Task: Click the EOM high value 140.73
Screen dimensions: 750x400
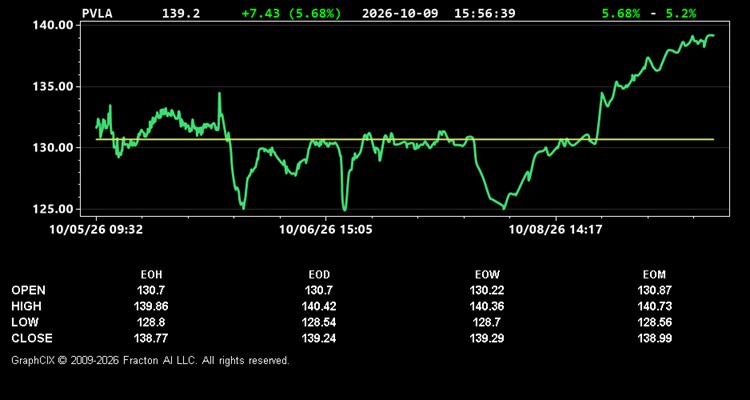Action: [x=654, y=306]
